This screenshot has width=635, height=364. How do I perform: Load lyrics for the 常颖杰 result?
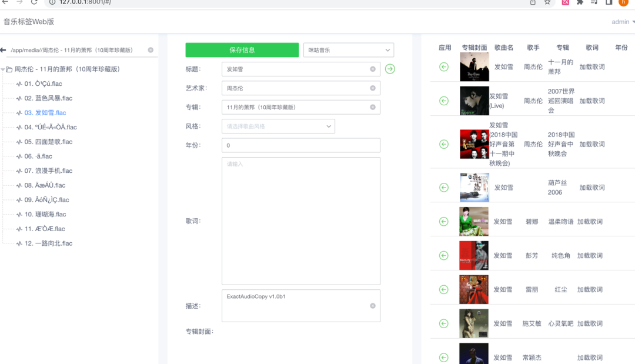click(590, 358)
